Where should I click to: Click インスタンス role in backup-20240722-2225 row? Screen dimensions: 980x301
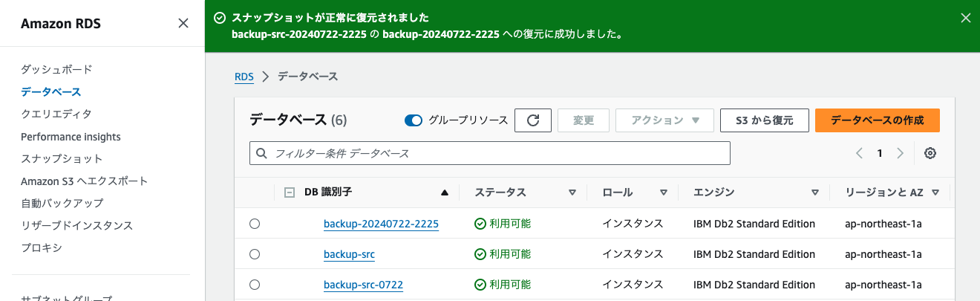[x=633, y=224]
